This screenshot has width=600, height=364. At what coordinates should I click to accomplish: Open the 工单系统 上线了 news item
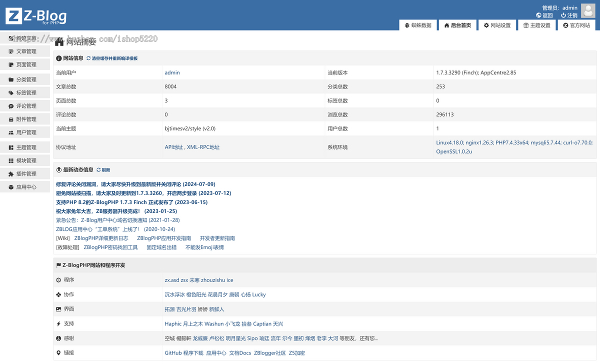pos(115,229)
